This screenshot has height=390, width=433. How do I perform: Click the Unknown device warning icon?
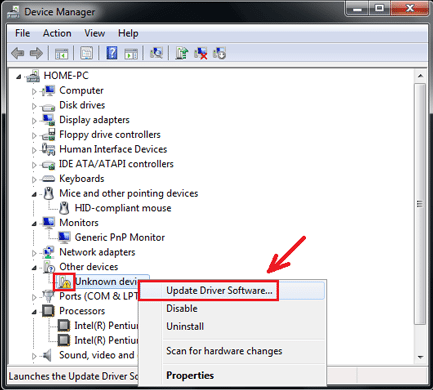(x=65, y=282)
